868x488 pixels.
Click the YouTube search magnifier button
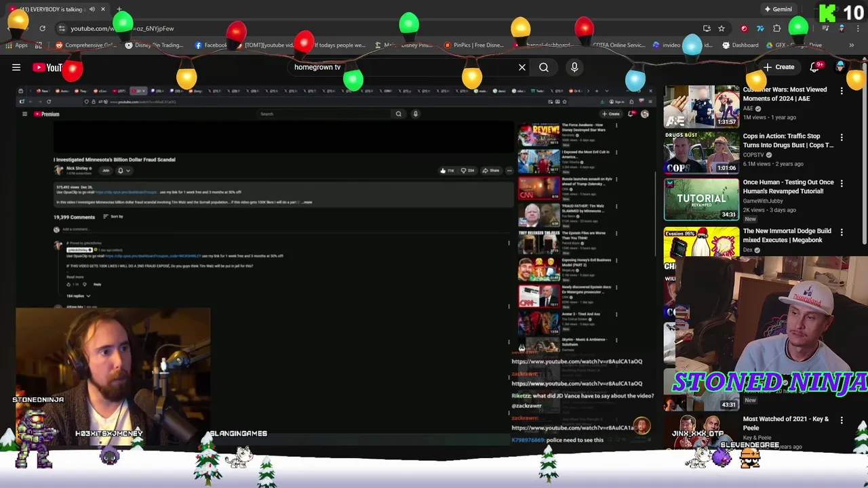pos(544,67)
